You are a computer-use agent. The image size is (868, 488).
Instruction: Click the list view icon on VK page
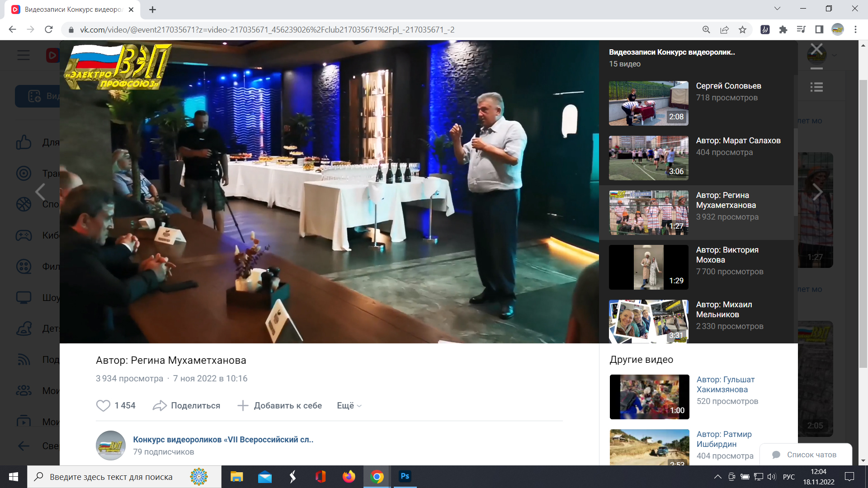point(816,87)
